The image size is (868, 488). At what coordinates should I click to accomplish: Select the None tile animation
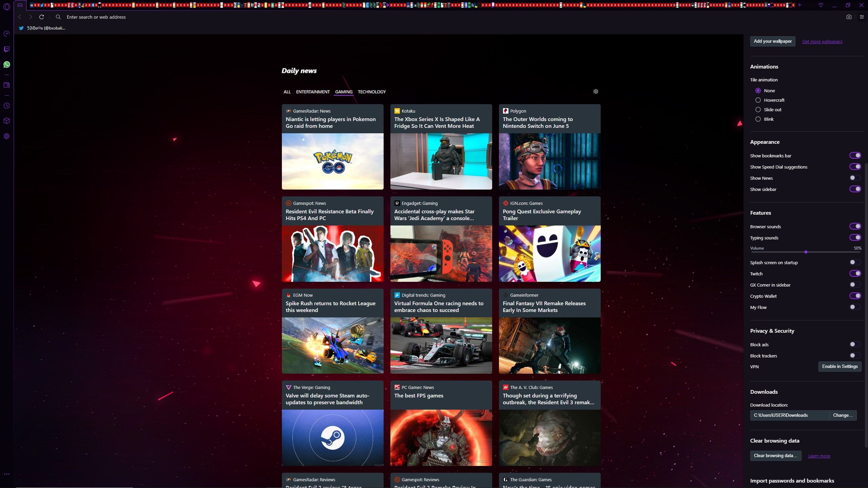[758, 91]
